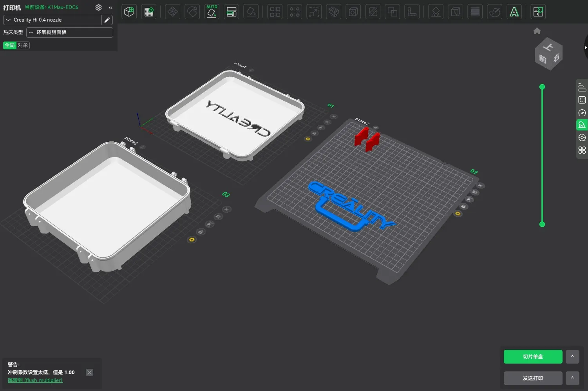Click the 前 front face of view cube
This screenshot has height=391, width=588.
[543, 59]
